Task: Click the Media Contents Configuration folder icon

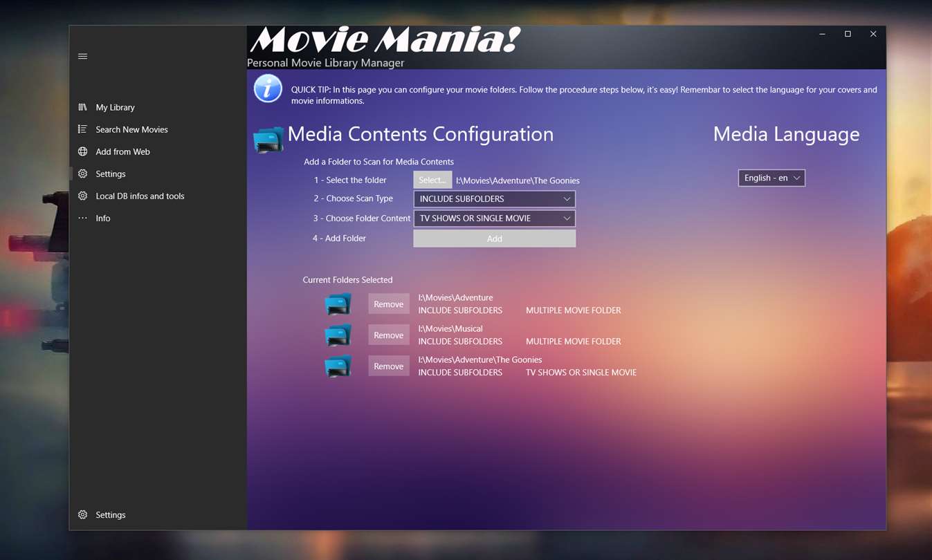Action: click(x=268, y=139)
